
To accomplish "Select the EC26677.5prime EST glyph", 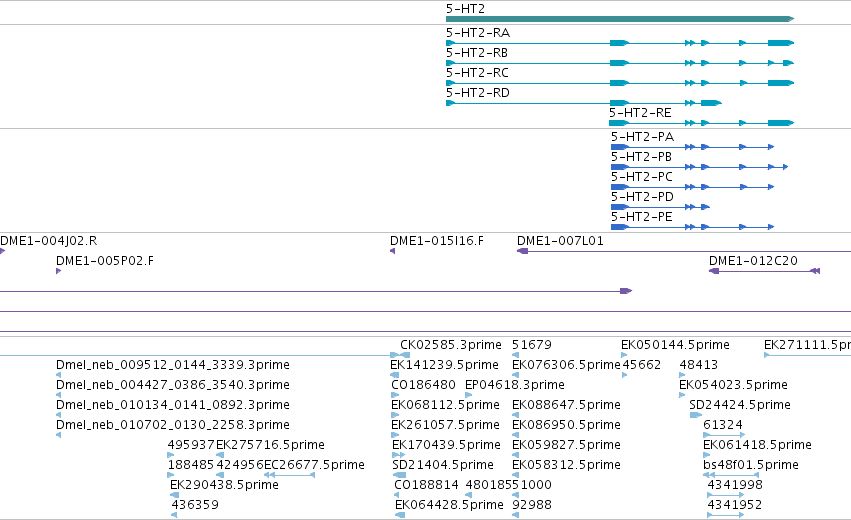I will click(x=289, y=475).
